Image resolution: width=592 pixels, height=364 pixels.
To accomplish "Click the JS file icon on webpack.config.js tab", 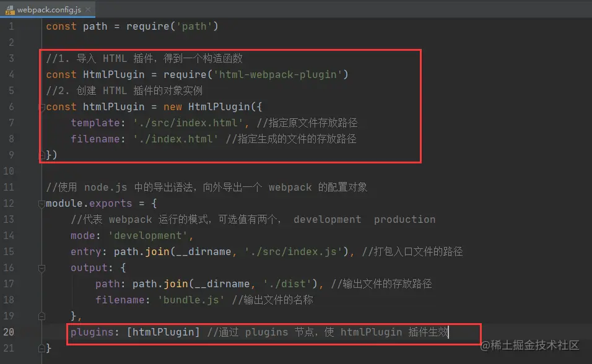I will coord(10,10).
